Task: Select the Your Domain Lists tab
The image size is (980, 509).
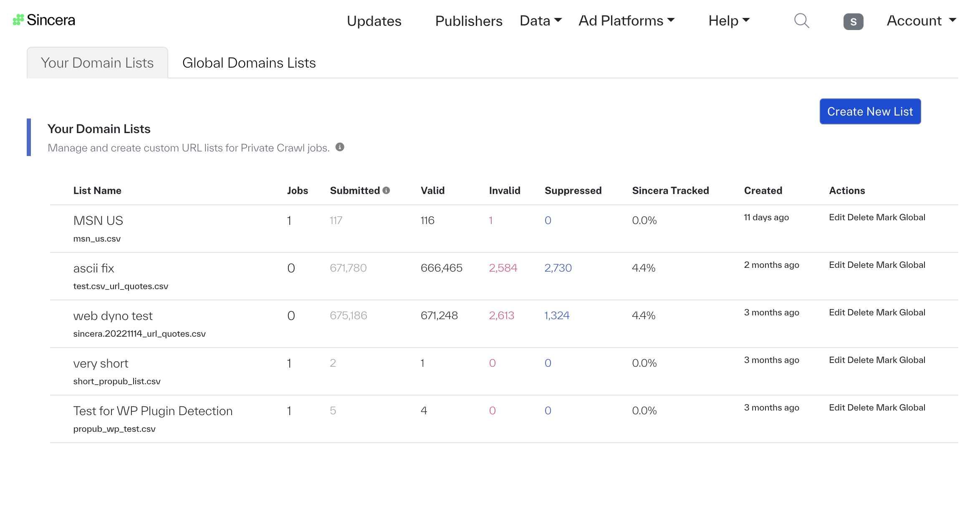Action: (97, 63)
